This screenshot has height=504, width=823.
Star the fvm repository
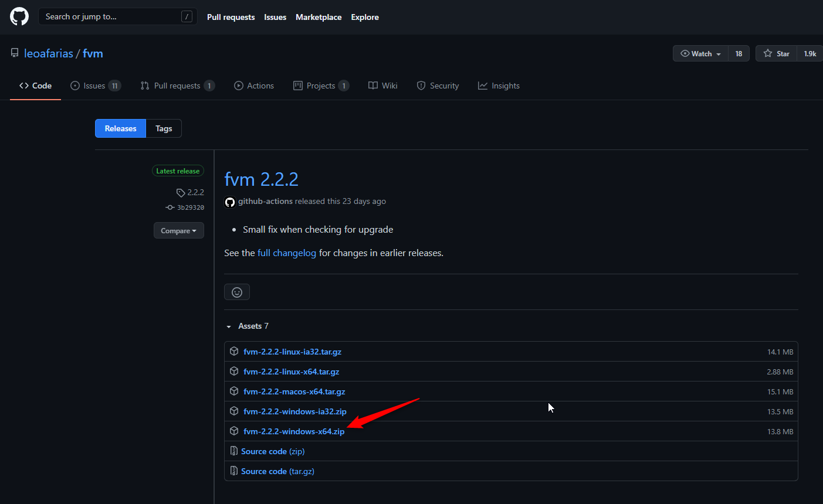[x=777, y=53]
